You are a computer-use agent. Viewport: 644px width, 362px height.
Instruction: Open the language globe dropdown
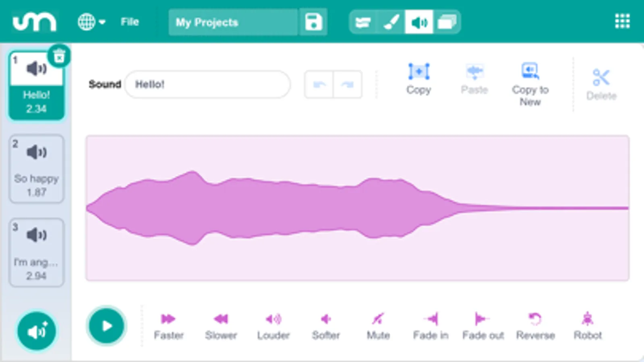pyautogui.click(x=91, y=22)
